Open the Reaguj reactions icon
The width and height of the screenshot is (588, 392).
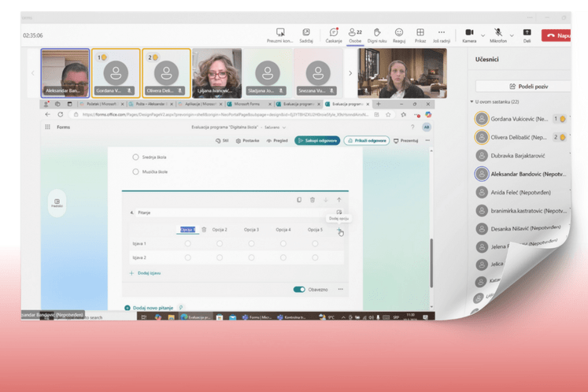point(398,33)
